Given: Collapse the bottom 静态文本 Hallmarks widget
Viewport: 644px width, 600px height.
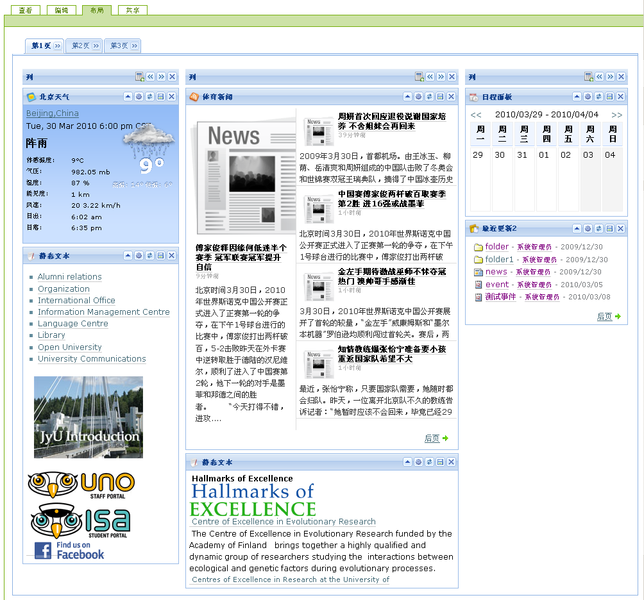Looking at the screenshot, I should pos(407,463).
